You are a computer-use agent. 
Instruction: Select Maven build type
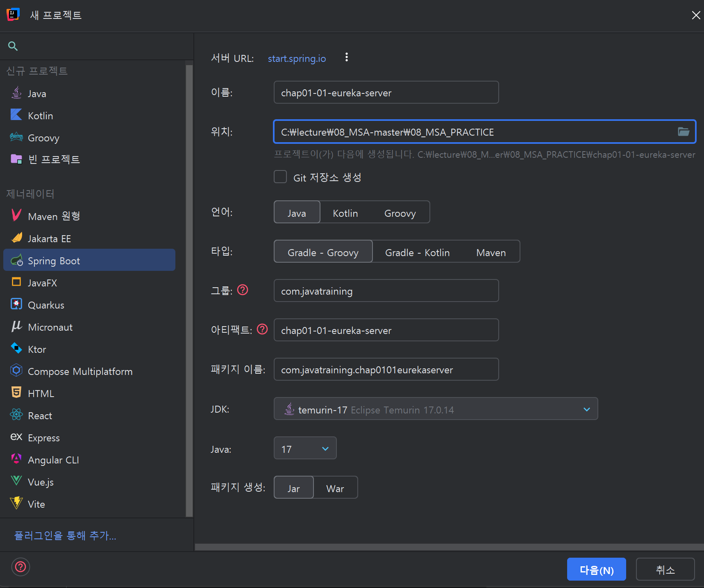491,252
